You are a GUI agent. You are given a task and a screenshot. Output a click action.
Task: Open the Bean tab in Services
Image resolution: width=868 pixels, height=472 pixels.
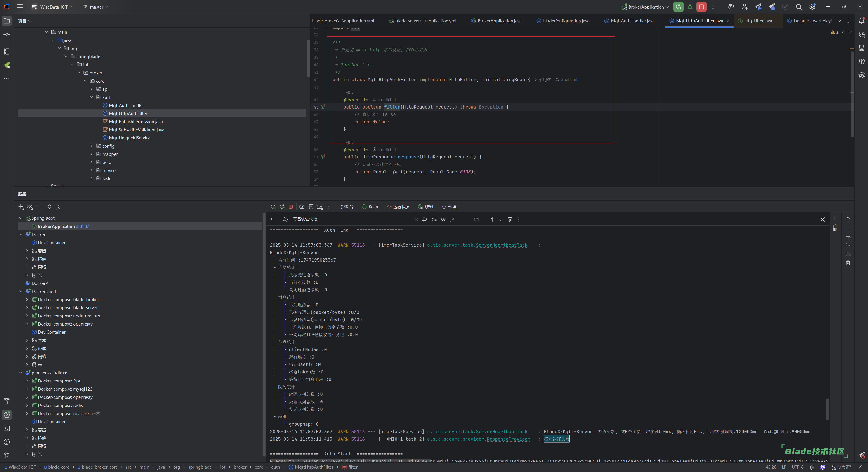tap(370, 207)
